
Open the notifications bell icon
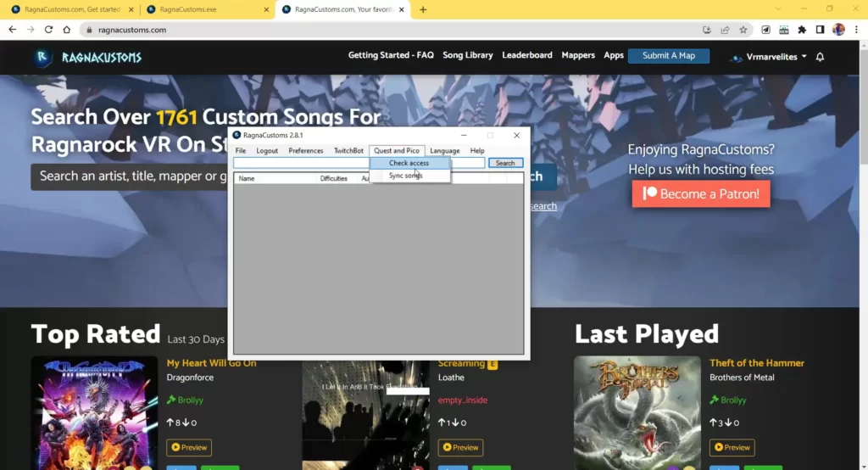pos(820,57)
